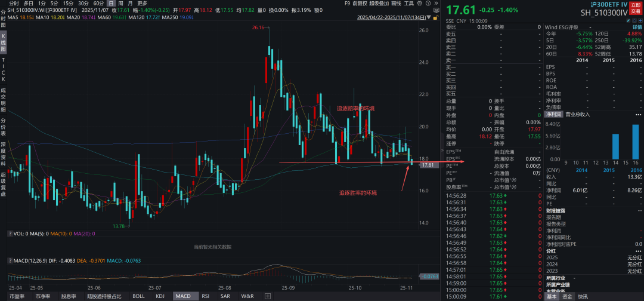Image resolution: width=644 pixels, height=301 pixels.
Task: Switch to the 分时 period
Action: click(x=14, y=4)
